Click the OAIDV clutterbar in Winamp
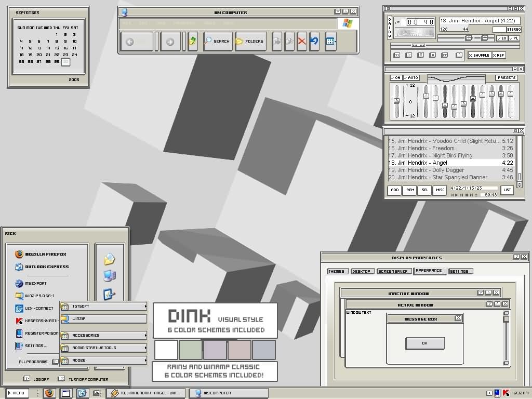Screen dimensions: 532x399 pyautogui.click(x=390, y=28)
